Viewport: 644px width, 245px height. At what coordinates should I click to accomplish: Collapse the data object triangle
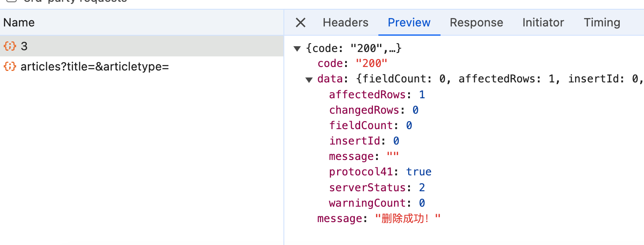[x=309, y=79]
